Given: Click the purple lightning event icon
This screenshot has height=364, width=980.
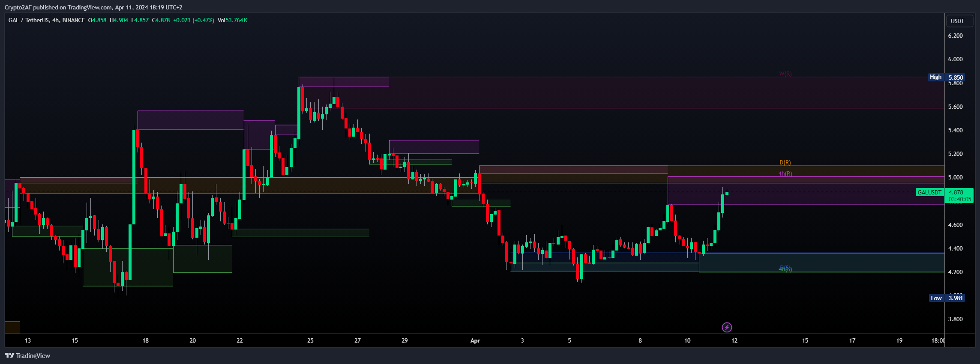Looking at the screenshot, I should [x=727, y=328].
